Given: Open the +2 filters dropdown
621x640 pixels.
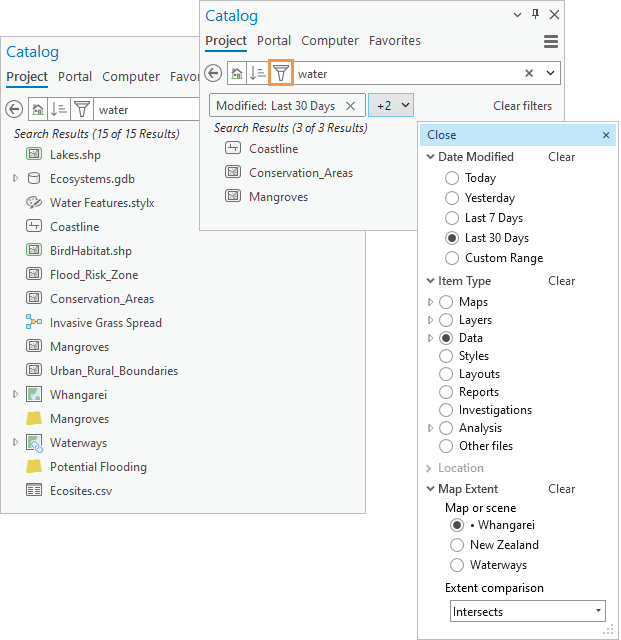Looking at the screenshot, I should pyautogui.click(x=391, y=106).
